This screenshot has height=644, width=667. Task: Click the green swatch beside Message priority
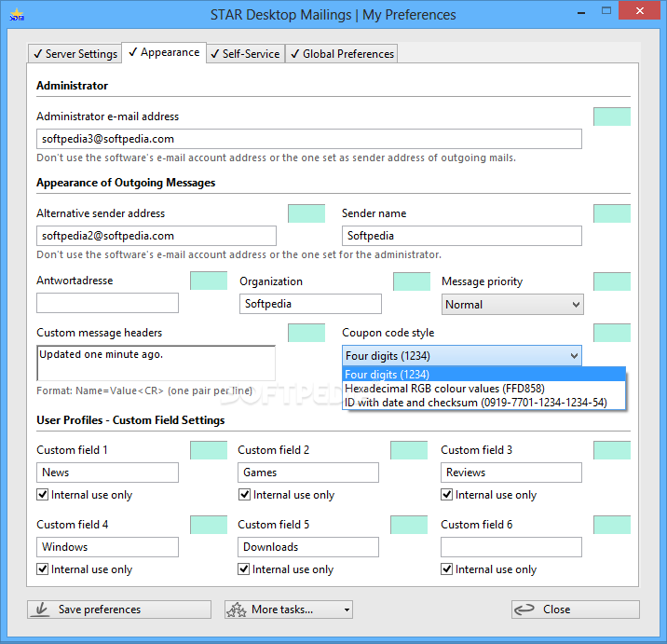click(x=612, y=281)
